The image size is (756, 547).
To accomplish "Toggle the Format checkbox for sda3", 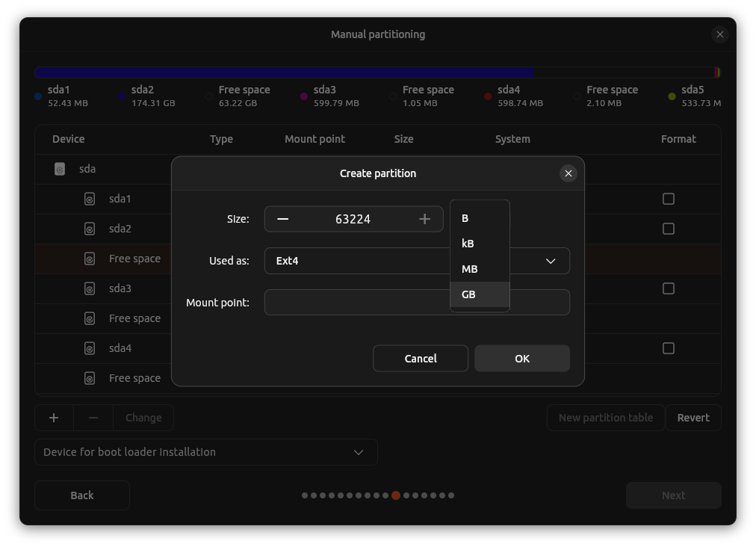I will [x=669, y=288].
